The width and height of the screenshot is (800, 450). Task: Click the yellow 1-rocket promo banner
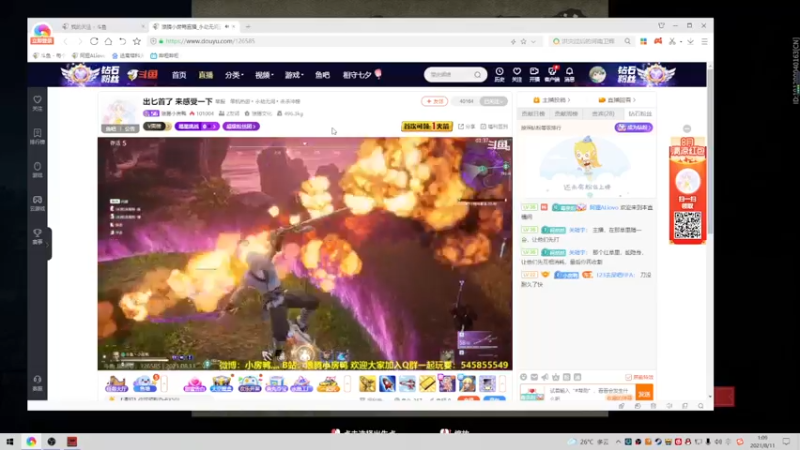427,126
